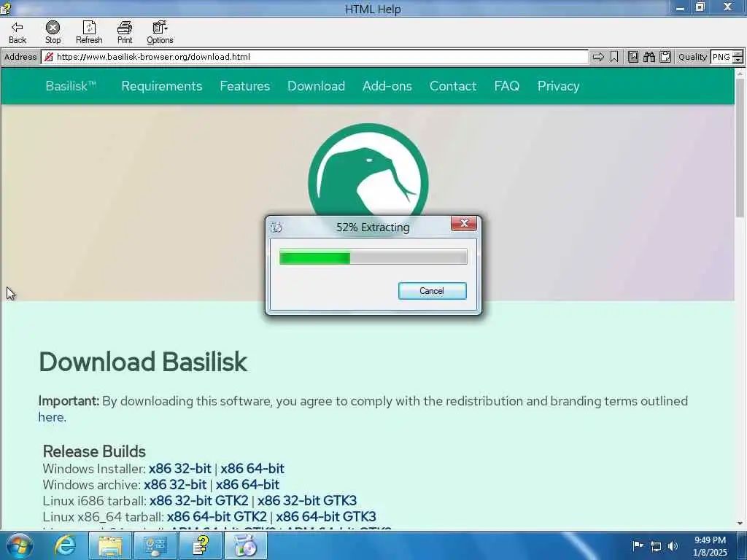Click the extraction progress bar
Viewport: 747px width, 560px height.
tap(373, 257)
